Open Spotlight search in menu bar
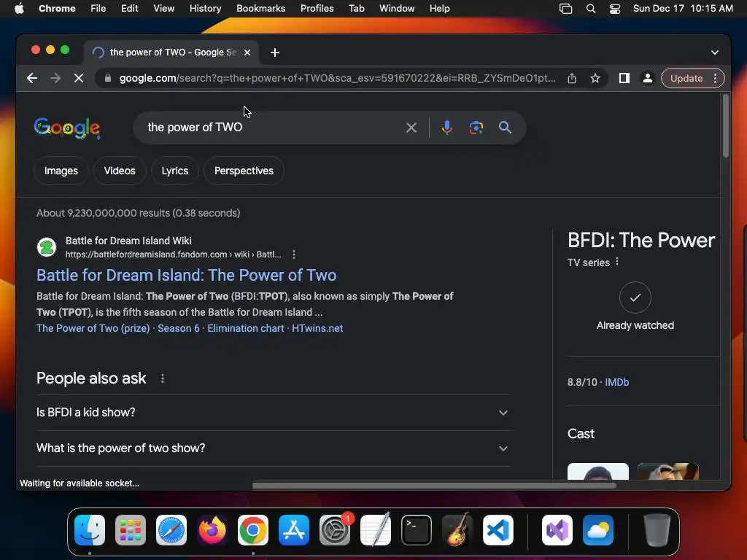Viewport: 747px width, 560px height. (x=591, y=9)
